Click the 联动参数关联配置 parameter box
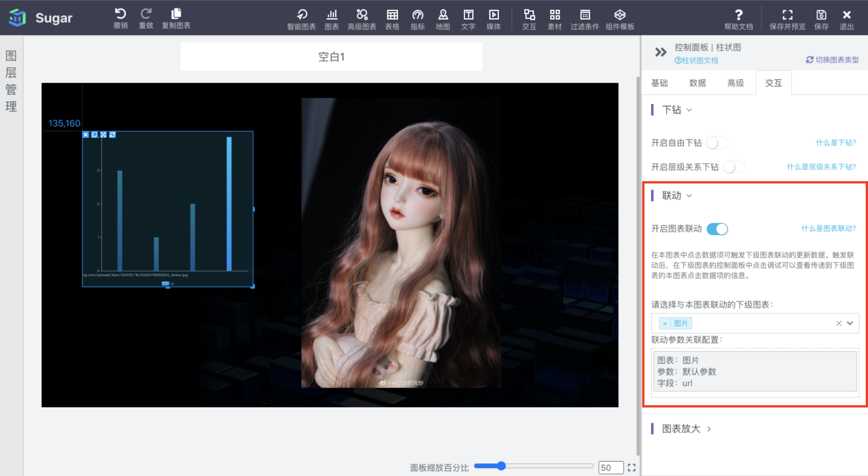 [755, 371]
